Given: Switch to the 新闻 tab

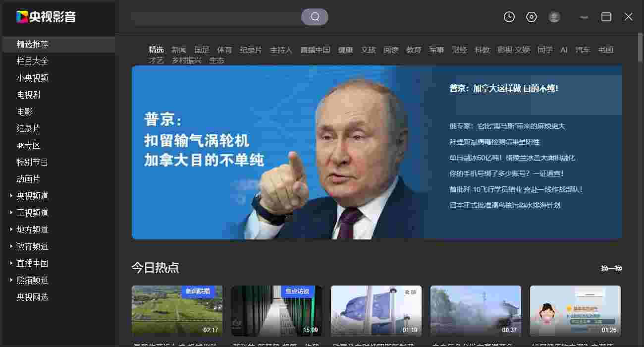Looking at the screenshot, I should tap(179, 50).
